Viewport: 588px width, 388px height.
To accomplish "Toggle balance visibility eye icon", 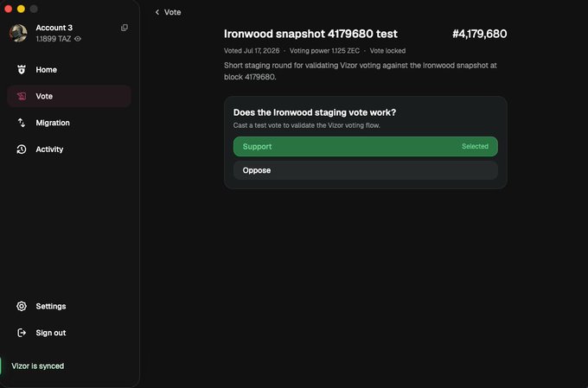I will coord(78,39).
